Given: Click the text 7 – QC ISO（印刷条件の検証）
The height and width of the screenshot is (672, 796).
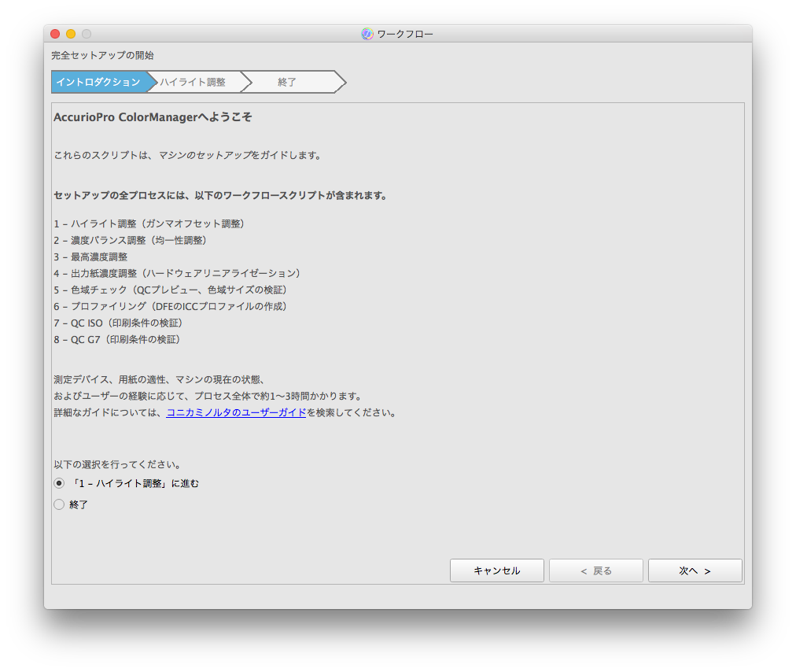Looking at the screenshot, I should pyautogui.click(x=120, y=323).
